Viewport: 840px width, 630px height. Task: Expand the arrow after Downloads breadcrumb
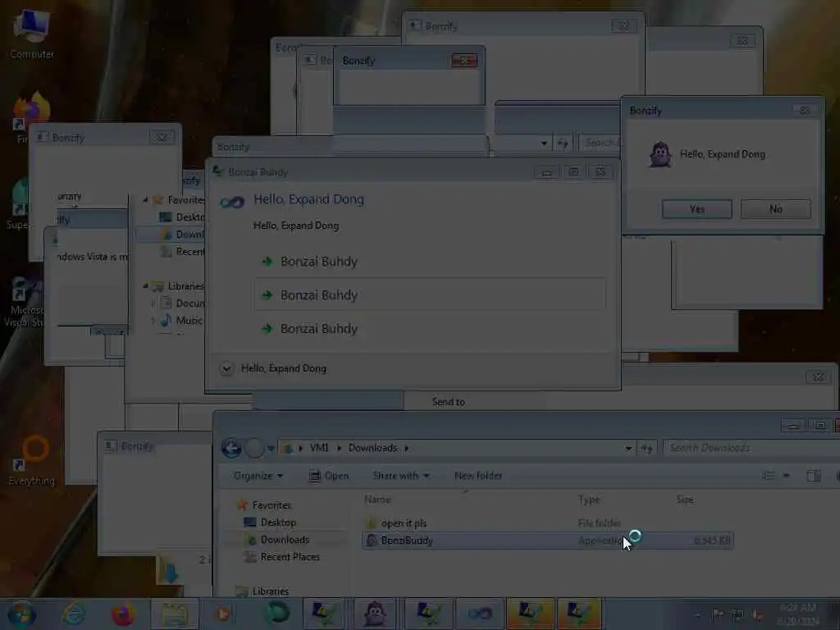click(x=407, y=448)
